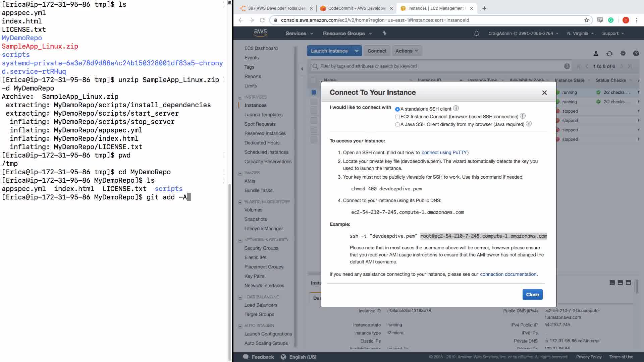Select EC2 Instance Connect radio option
The height and width of the screenshot is (362, 644).
click(397, 117)
